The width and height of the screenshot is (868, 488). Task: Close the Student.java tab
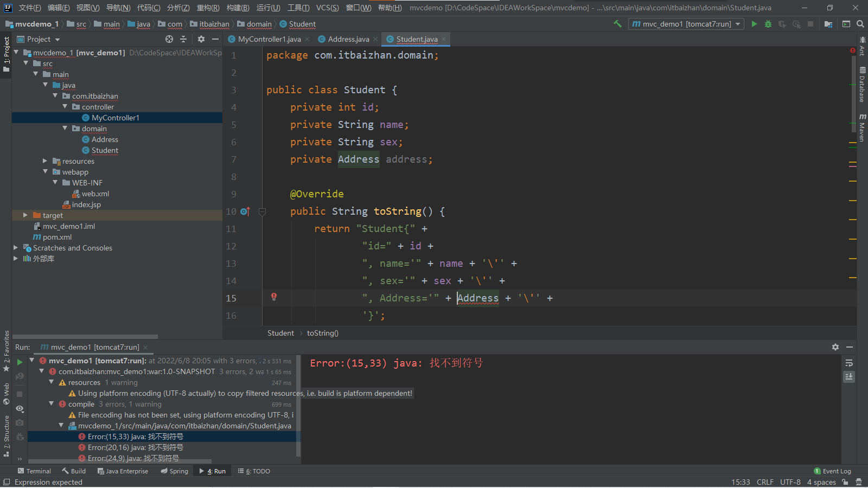[x=444, y=39]
